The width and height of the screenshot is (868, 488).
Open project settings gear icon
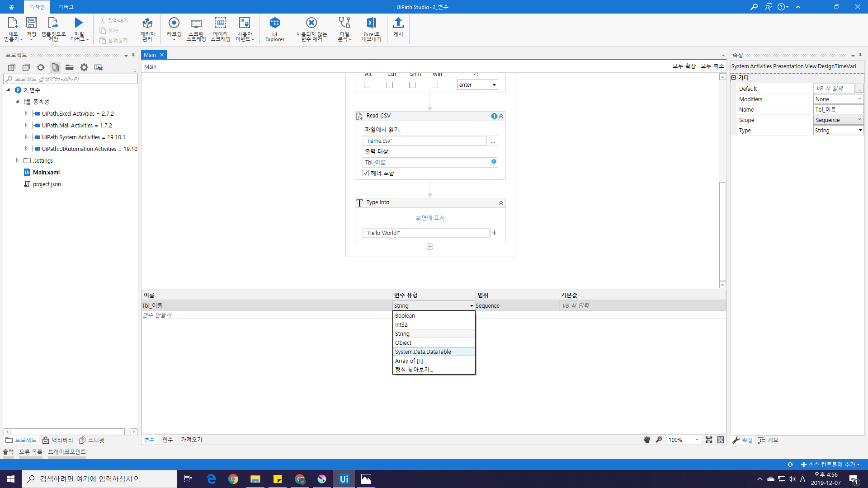coord(84,67)
